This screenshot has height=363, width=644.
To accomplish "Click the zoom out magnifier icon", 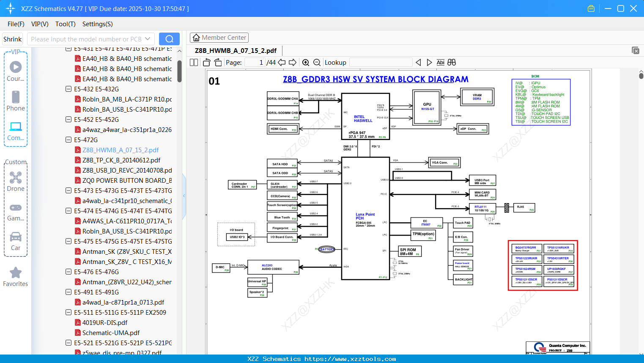I will click(x=317, y=63).
